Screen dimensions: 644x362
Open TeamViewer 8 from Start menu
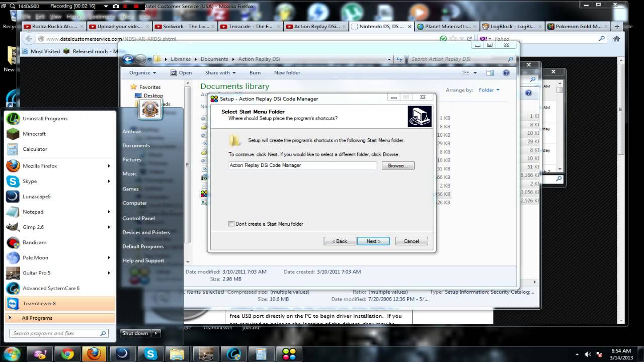59,304
